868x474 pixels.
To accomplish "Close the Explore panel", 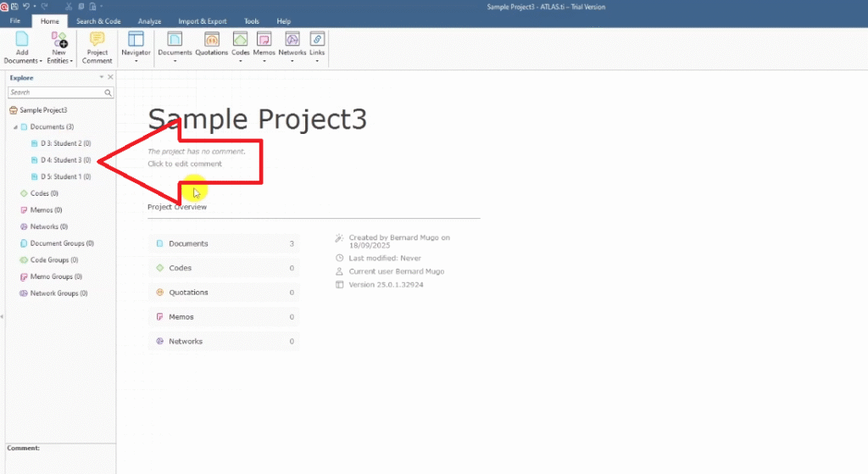I will pyautogui.click(x=110, y=77).
